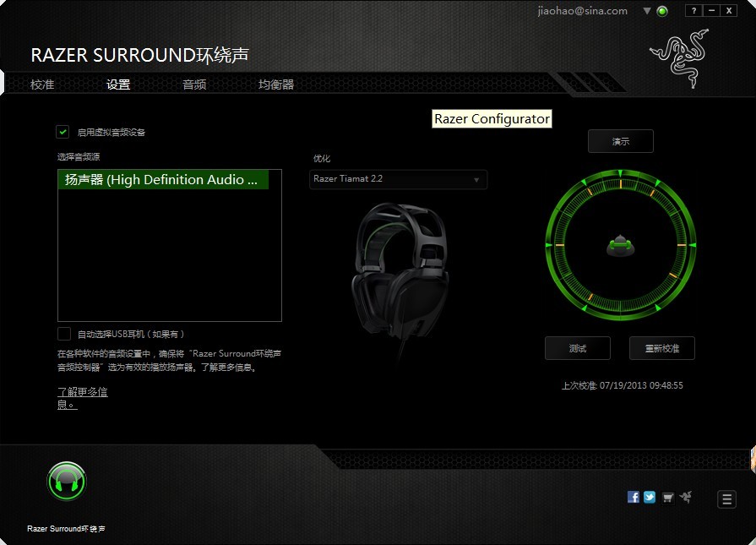Screen dimensions: 756x545
Task: Uncheck the enable virtual audio device checkbox
Action: (x=63, y=132)
